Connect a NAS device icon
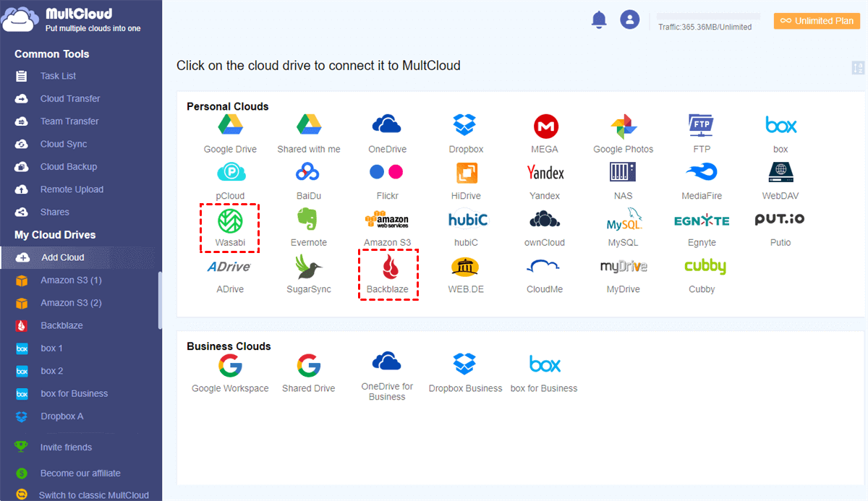The height and width of the screenshot is (501, 868). coord(623,172)
